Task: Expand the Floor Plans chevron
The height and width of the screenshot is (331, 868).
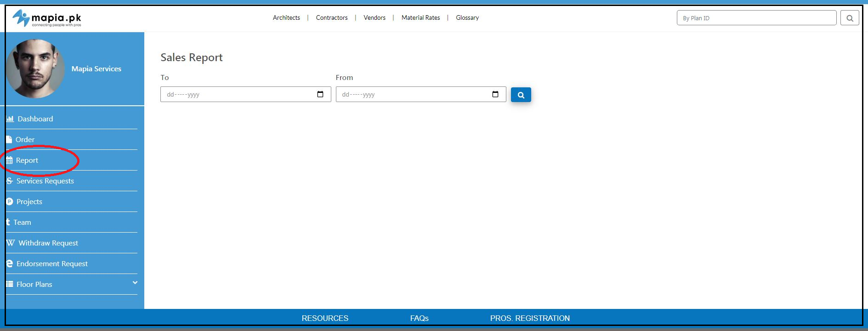Action: [x=135, y=283]
